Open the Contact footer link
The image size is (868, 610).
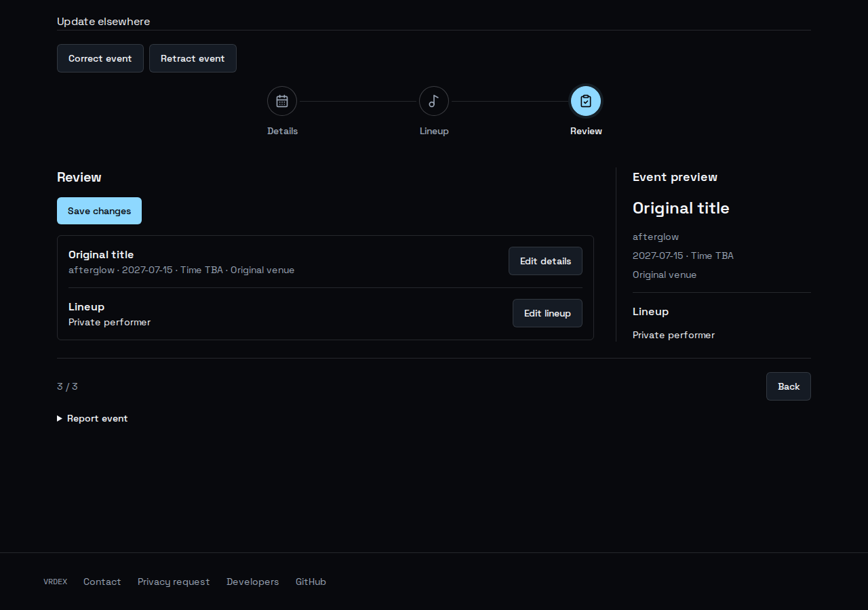click(102, 582)
